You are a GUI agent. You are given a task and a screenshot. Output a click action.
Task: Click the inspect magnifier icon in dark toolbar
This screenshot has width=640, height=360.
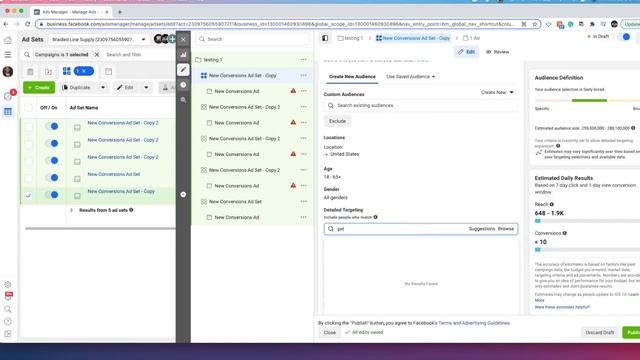point(183,100)
